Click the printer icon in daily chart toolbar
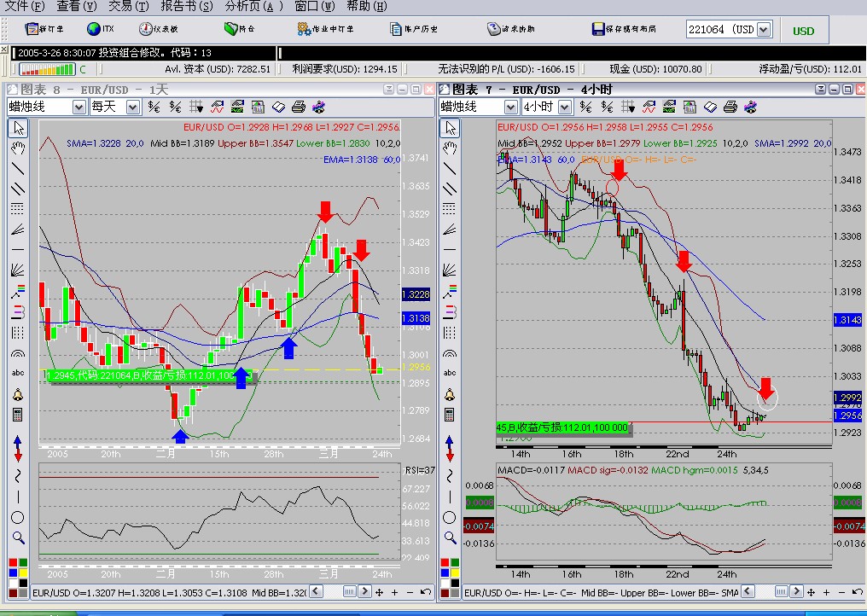The width and height of the screenshot is (867, 616). pos(299,107)
